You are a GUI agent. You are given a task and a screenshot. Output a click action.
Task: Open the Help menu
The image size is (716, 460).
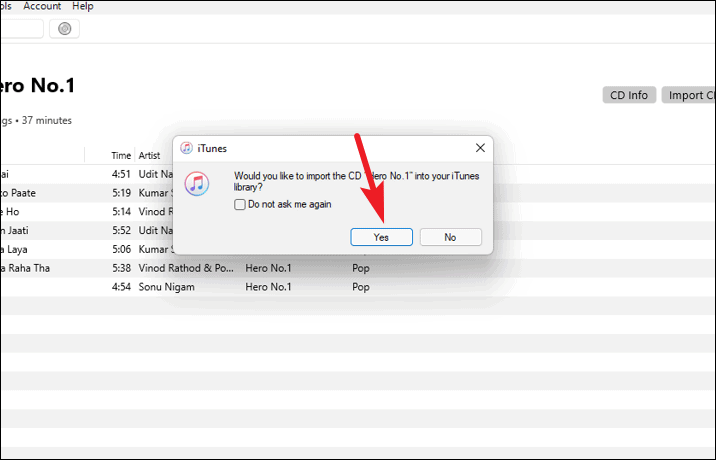[x=83, y=6]
